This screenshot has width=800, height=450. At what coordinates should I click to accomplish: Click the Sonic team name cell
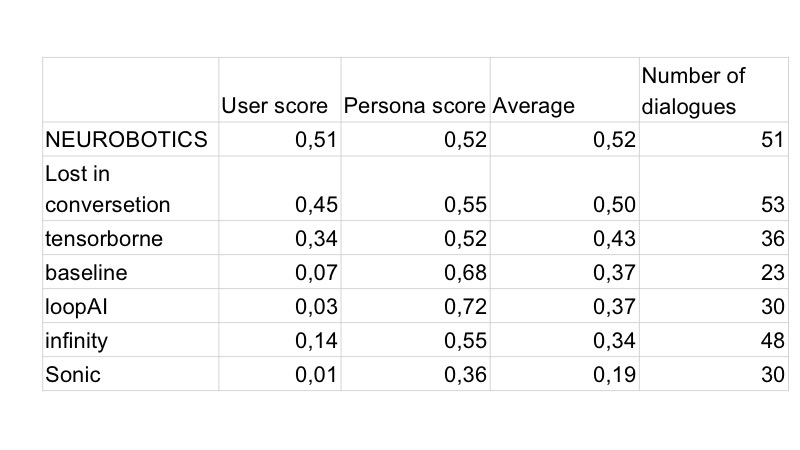(x=72, y=375)
